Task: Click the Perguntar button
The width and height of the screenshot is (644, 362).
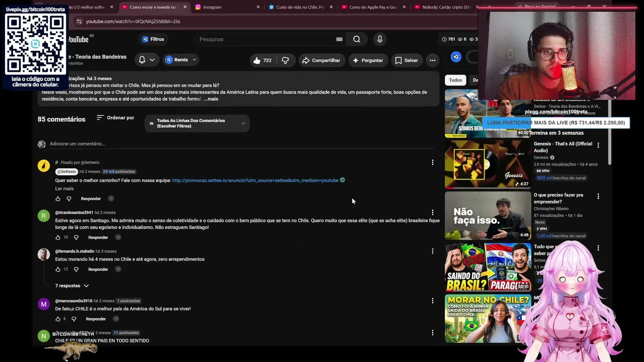Action: point(368,60)
